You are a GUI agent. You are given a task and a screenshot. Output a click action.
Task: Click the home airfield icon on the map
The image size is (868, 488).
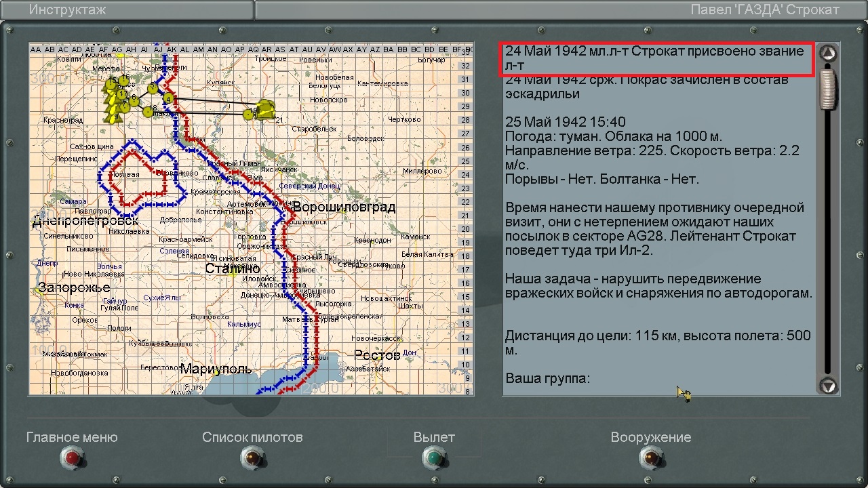tap(267, 108)
